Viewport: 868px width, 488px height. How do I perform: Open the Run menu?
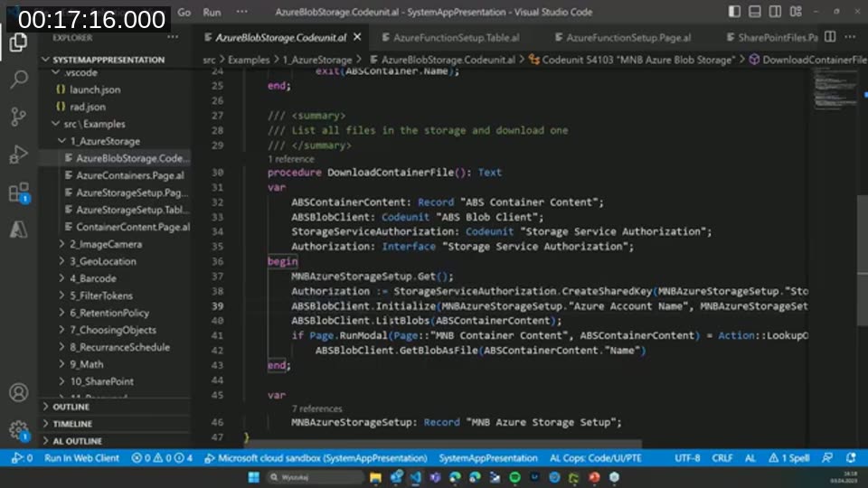[x=212, y=12]
